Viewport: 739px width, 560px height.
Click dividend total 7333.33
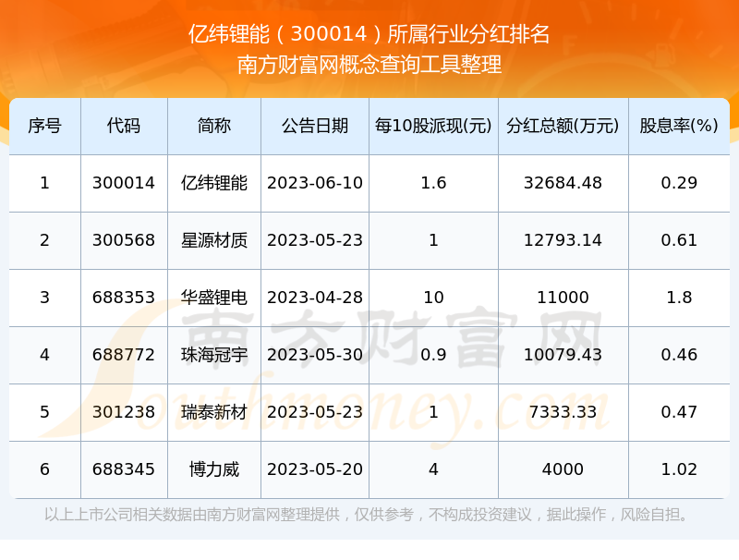tap(563, 412)
